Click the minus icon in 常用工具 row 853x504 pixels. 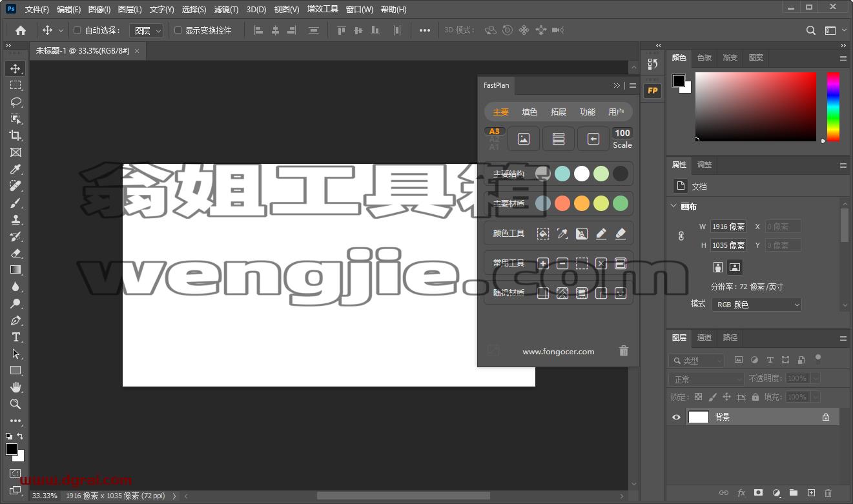(562, 263)
